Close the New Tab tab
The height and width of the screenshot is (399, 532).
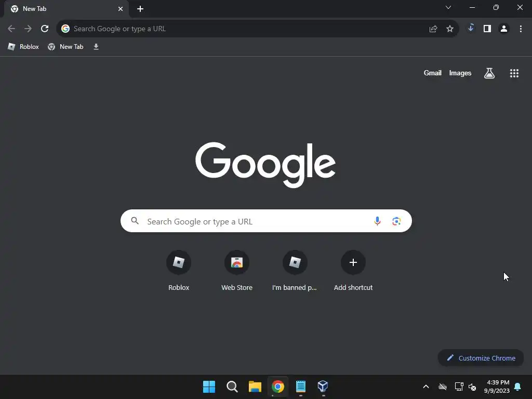121,9
